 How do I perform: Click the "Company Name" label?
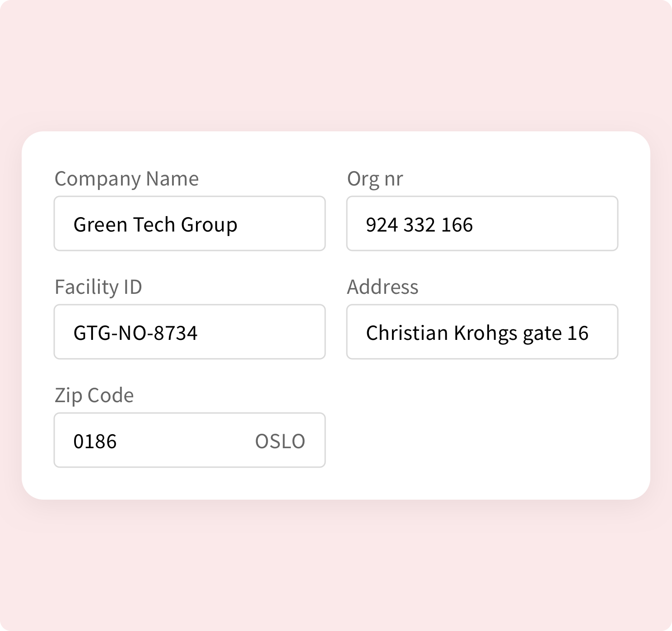(x=126, y=179)
